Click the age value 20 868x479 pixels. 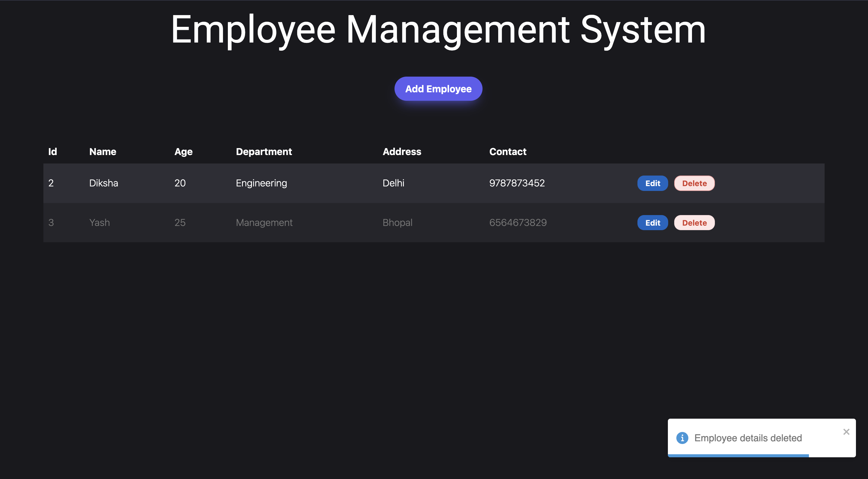coord(180,183)
